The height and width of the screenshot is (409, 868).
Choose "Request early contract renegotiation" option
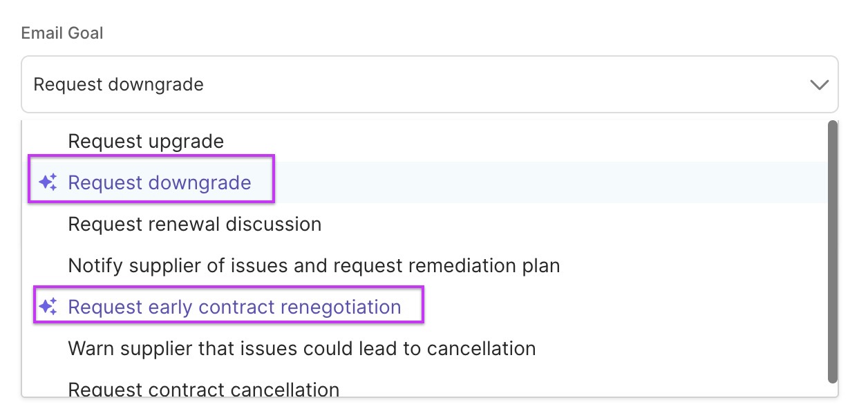(234, 307)
